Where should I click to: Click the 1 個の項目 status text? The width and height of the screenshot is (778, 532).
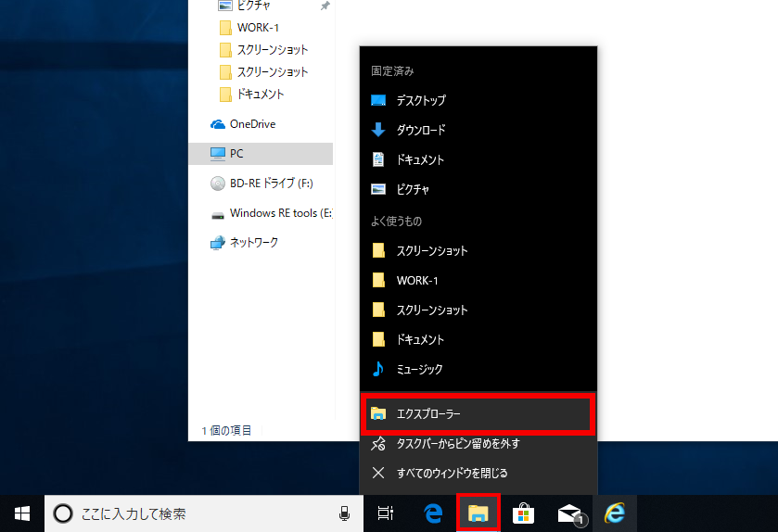click(226, 430)
